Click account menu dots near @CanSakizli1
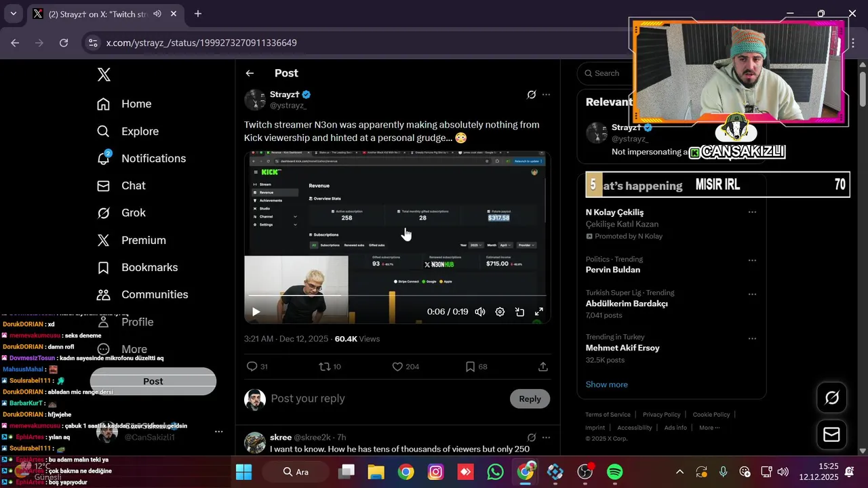This screenshot has height=488, width=868. [x=218, y=432]
